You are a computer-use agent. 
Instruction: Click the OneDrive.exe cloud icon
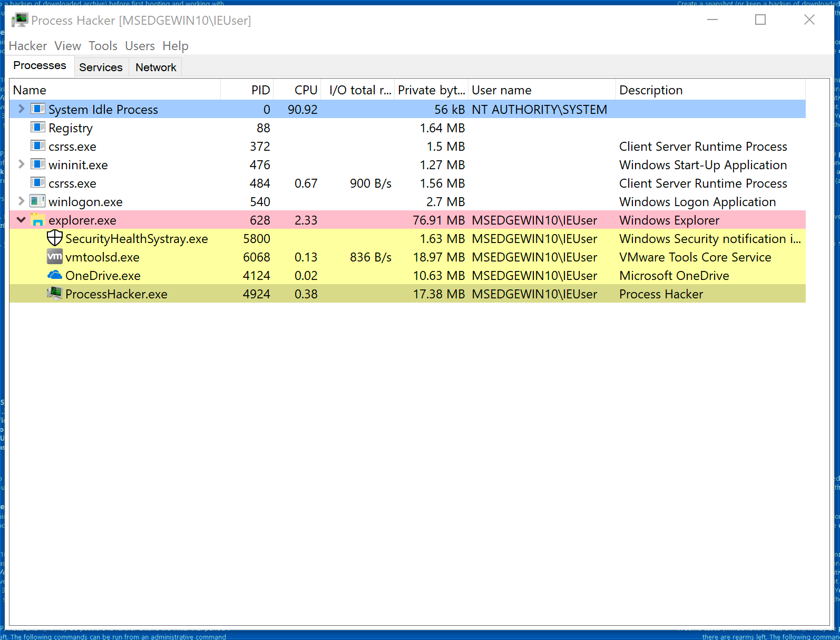tap(55, 275)
